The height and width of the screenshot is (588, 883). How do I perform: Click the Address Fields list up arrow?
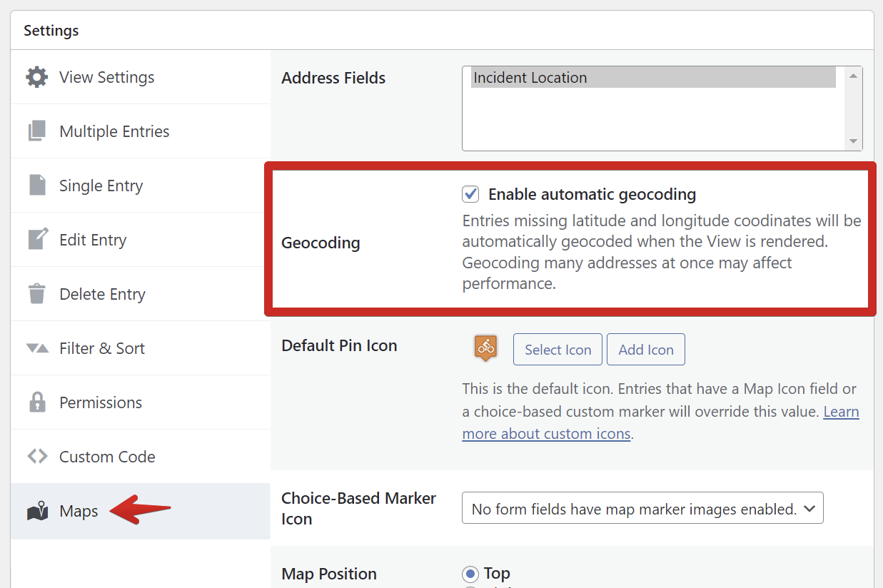point(854,75)
